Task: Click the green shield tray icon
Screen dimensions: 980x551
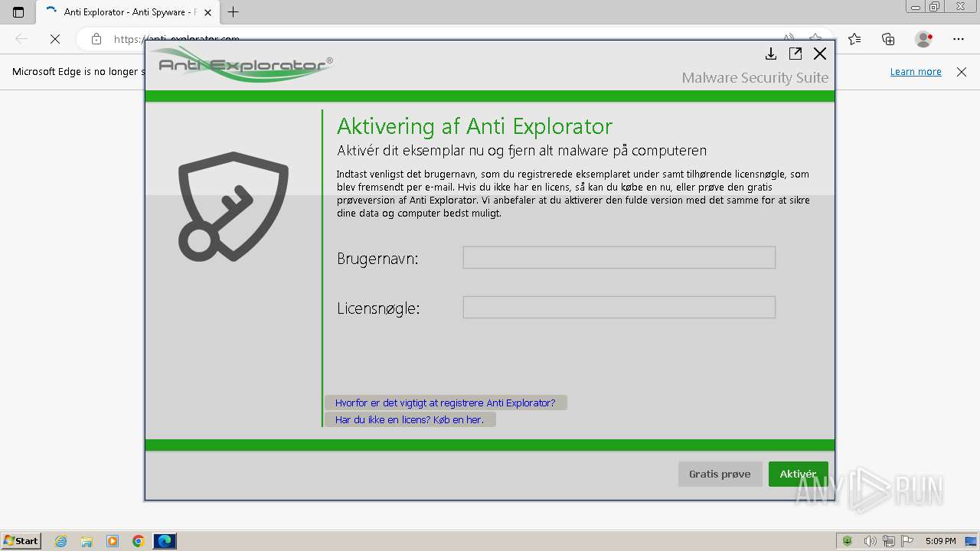Action: click(x=848, y=541)
